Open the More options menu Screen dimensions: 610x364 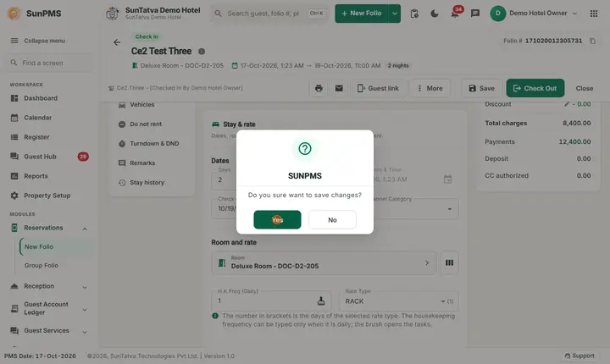[x=430, y=88]
